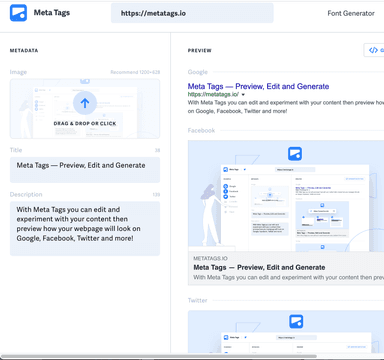Click the horizontal scrollbar at bottom
The width and height of the screenshot is (384, 360).
pos(159,357)
